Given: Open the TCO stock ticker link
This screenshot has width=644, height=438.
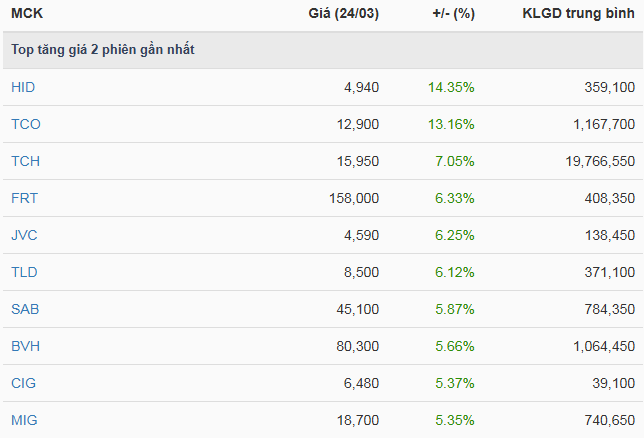Looking at the screenshot, I should tap(25, 124).
